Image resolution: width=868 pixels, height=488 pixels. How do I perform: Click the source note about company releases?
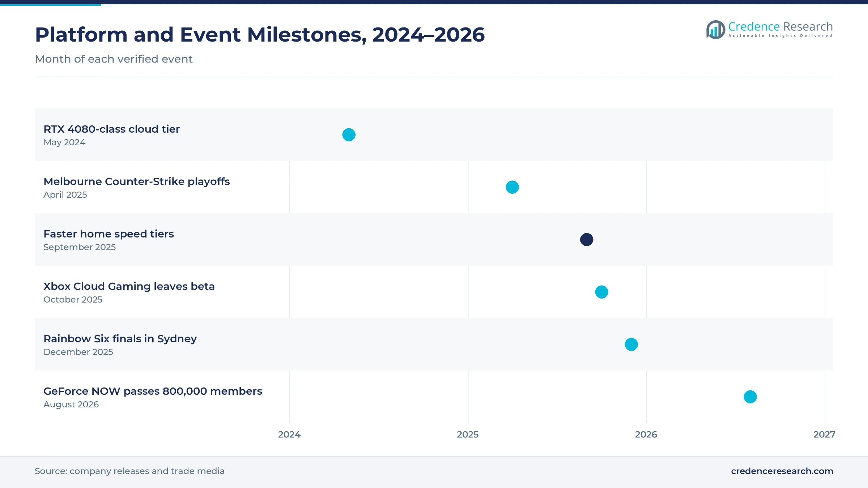[129, 471]
